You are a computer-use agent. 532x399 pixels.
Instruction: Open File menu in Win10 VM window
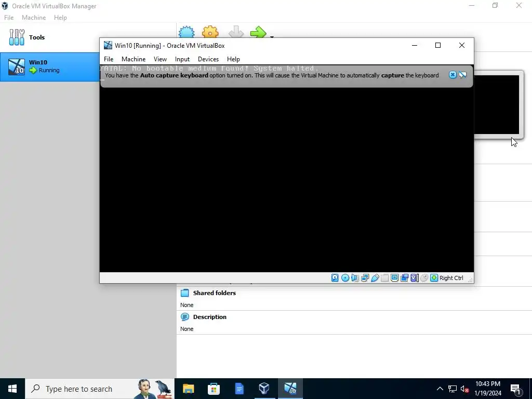tap(109, 59)
